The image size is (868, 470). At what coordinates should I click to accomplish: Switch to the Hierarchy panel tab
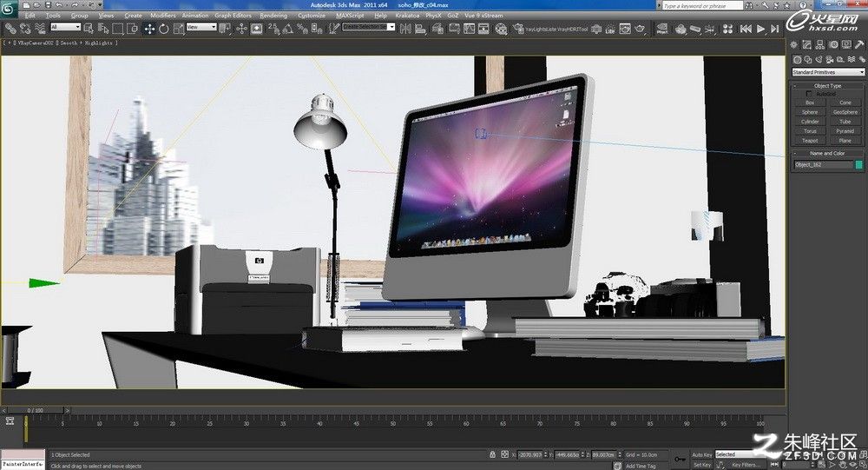820,44
